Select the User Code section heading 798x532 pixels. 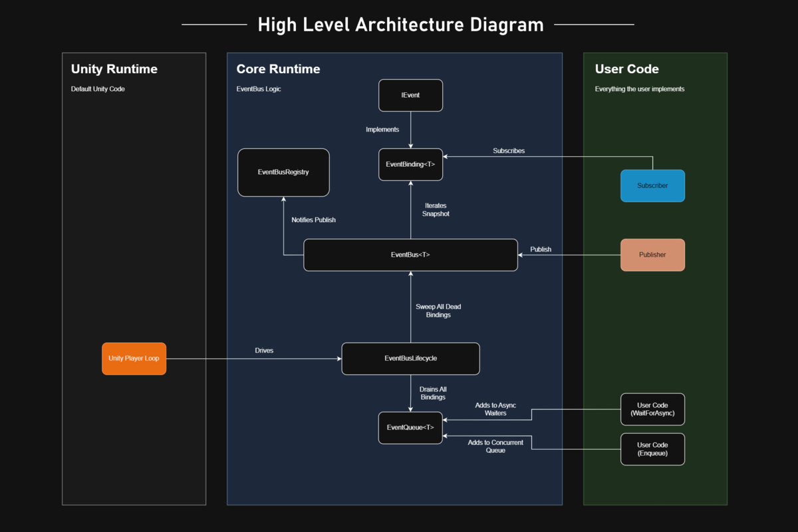(x=627, y=69)
